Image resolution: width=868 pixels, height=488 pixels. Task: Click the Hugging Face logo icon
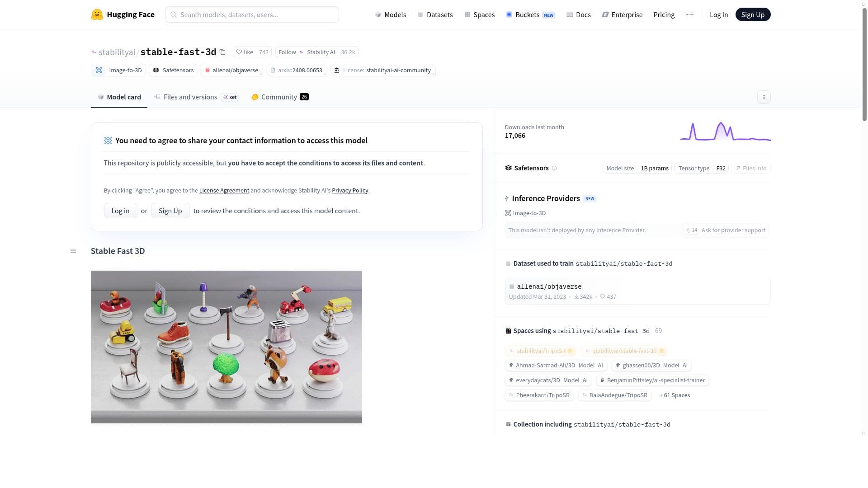pos(97,14)
